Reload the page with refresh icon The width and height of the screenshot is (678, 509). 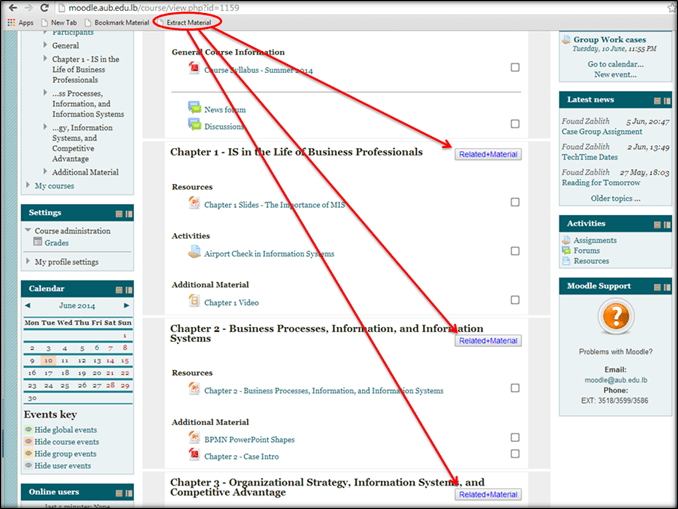click(x=44, y=8)
